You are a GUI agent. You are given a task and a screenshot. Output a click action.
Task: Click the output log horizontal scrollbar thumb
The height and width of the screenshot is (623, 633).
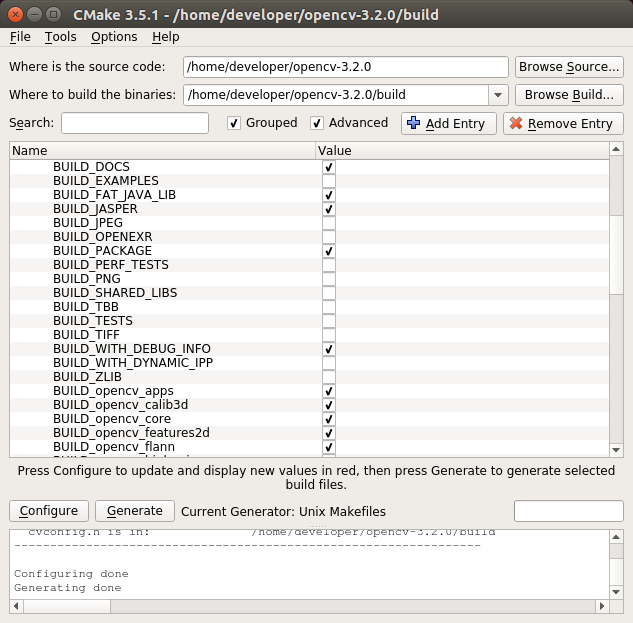pyautogui.click(x=67, y=606)
